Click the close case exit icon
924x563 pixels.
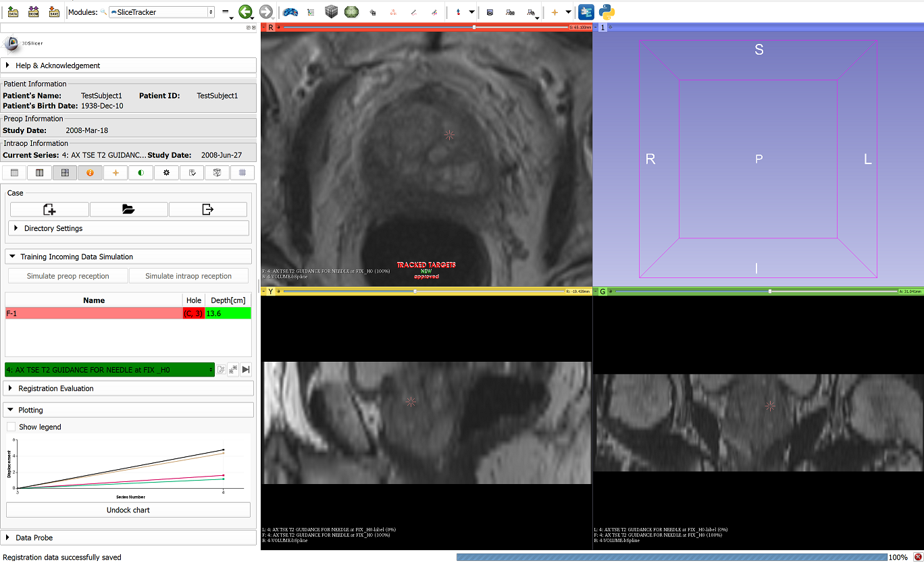pos(208,209)
